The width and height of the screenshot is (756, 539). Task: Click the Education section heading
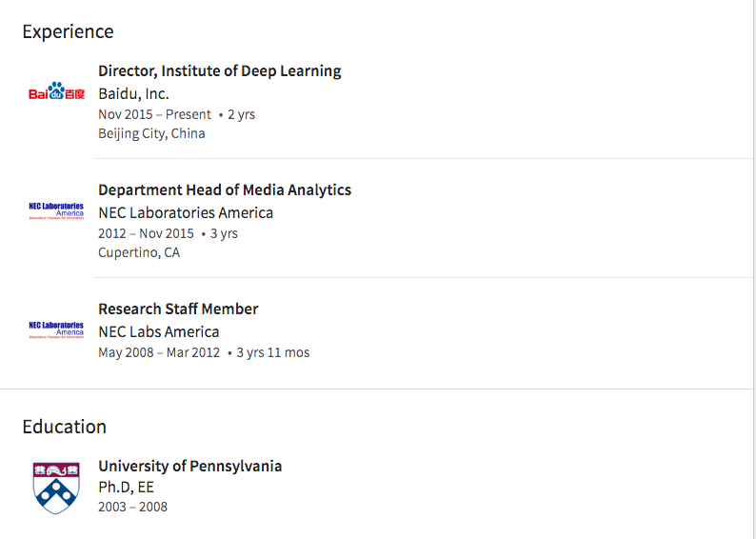tap(64, 427)
